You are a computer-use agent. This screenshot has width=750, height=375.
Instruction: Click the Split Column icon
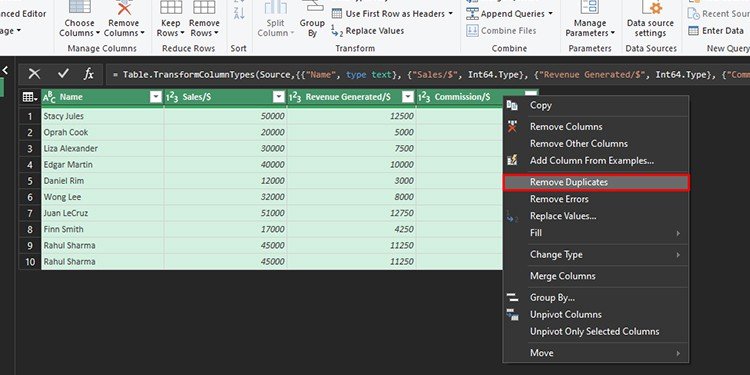point(276,7)
